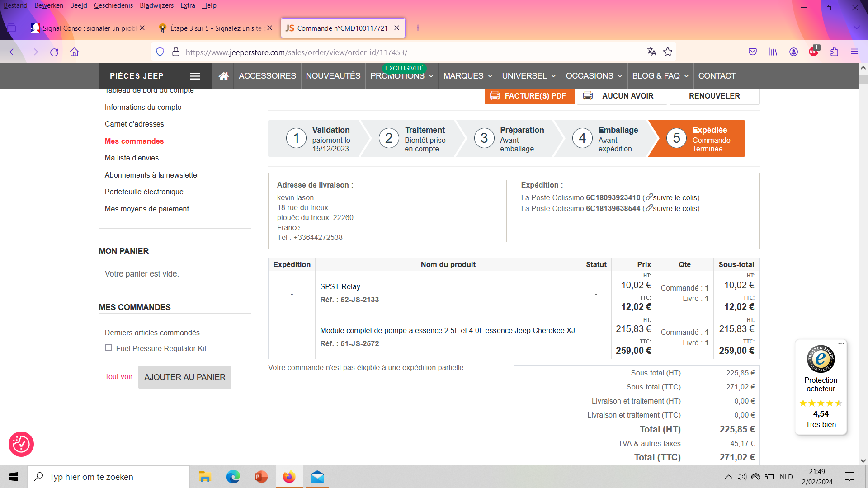Bookmark this page with the star icon
The width and height of the screenshot is (868, 488).
(668, 52)
